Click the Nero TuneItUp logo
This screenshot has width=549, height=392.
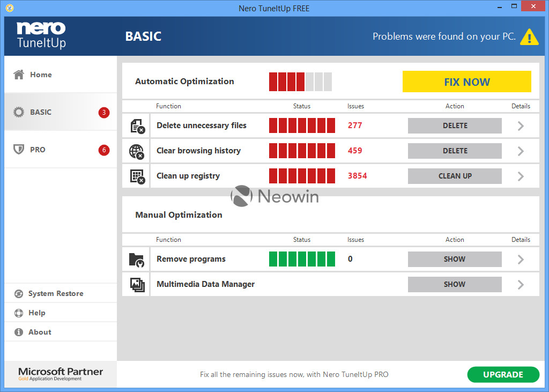click(41, 35)
